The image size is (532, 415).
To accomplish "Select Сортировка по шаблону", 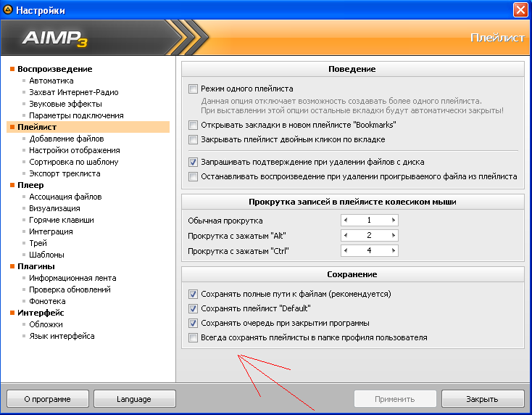I will pyautogui.click(x=74, y=162).
